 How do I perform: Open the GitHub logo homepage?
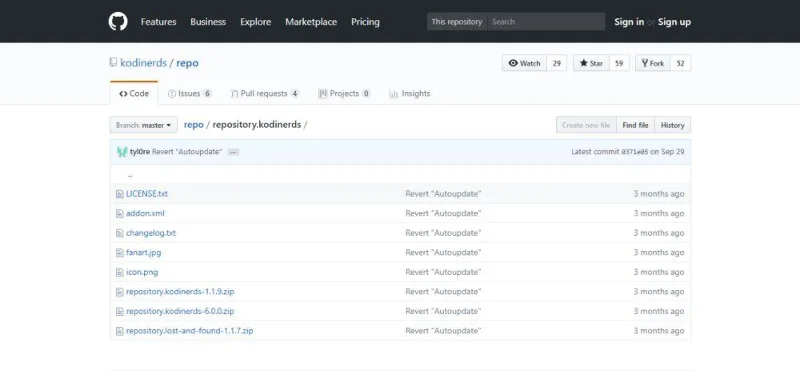118,21
